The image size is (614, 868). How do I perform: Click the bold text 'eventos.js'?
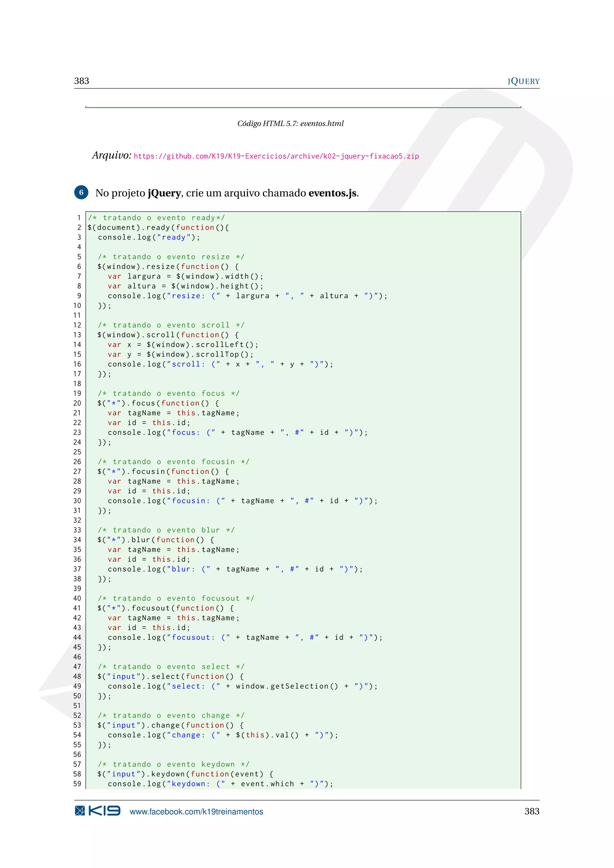point(332,193)
